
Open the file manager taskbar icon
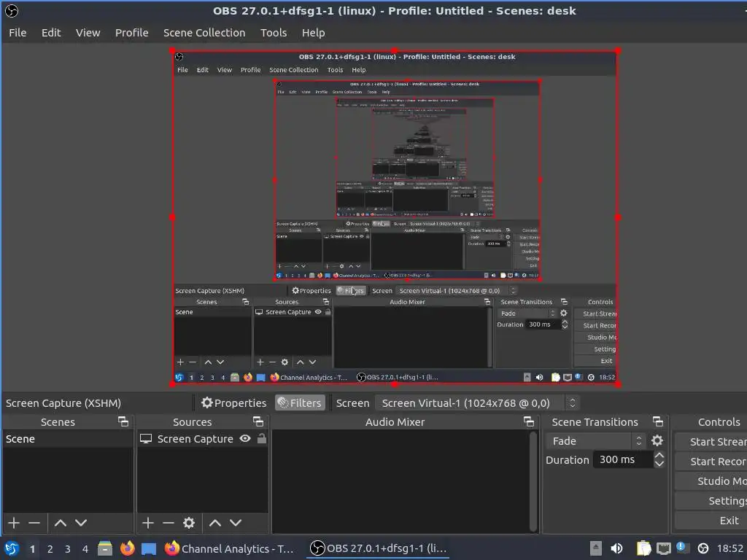tap(105, 548)
